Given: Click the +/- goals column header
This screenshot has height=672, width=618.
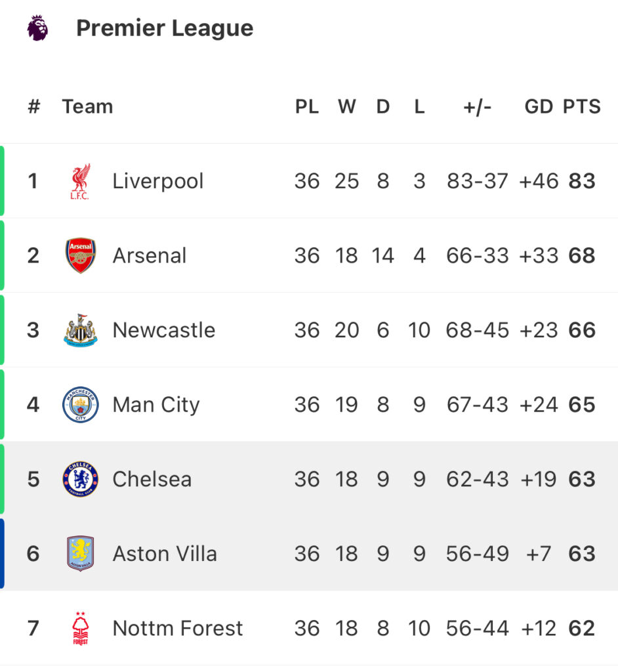Looking at the screenshot, I should click(x=477, y=107).
